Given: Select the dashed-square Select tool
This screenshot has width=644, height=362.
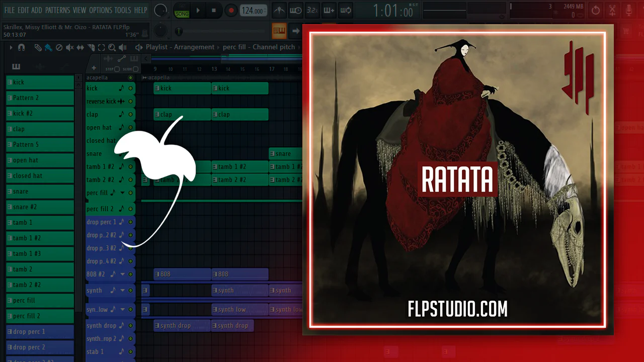Looking at the screenshot, I should [x=101, y=47].
